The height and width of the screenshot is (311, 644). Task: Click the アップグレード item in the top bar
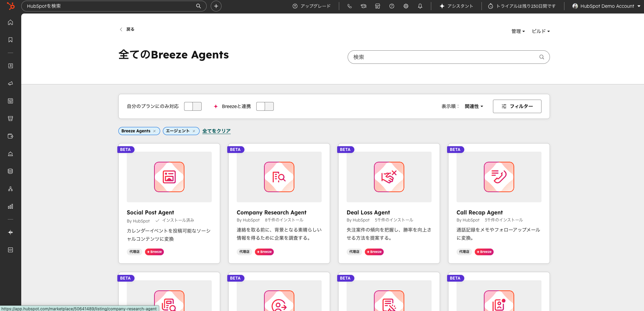[312, 6]
